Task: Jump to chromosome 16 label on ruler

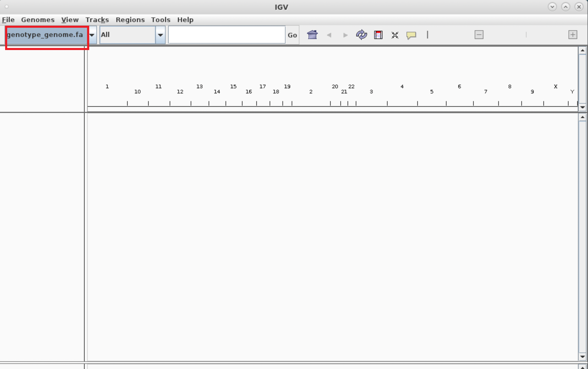Action: [x=249, y=92]
